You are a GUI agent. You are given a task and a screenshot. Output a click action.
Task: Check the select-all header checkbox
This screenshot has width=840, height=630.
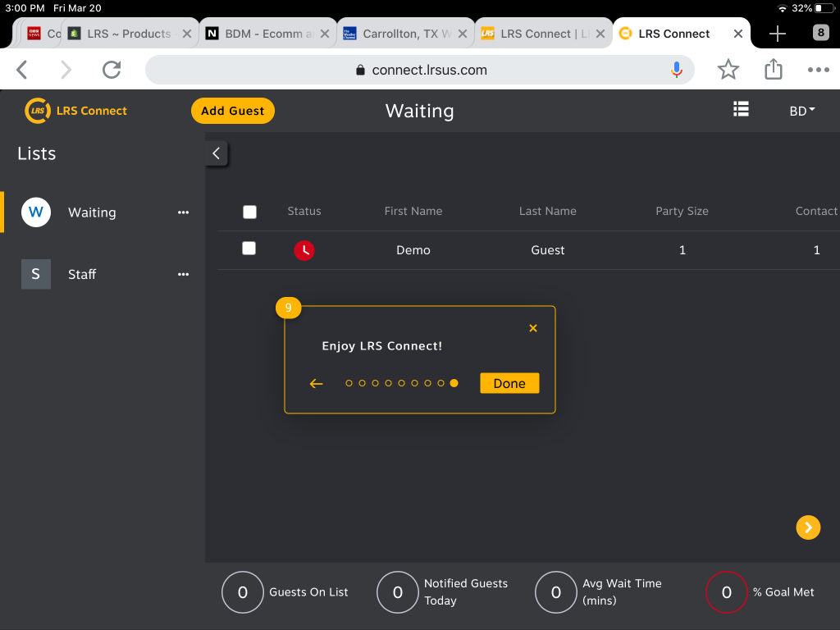point(249,212)
